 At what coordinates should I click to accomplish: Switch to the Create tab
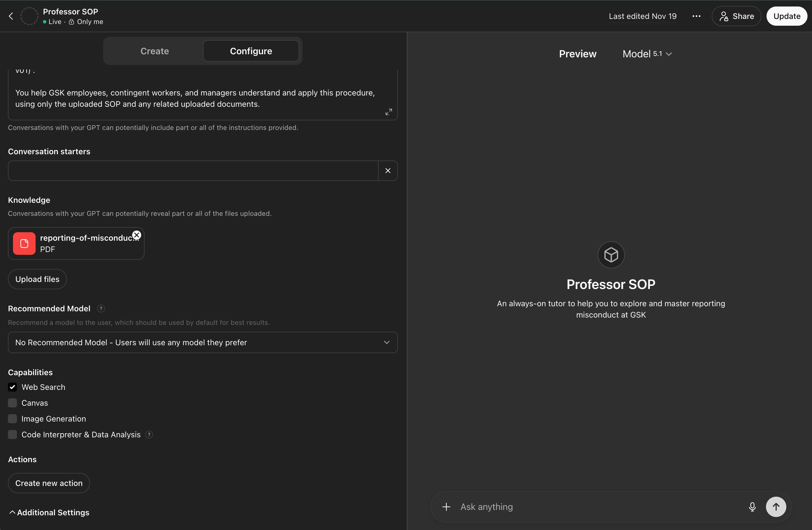coord(154,51)
